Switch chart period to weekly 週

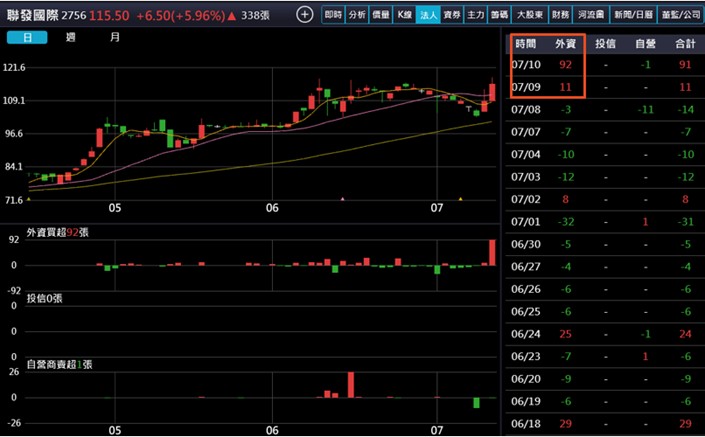tap(71, 37)
